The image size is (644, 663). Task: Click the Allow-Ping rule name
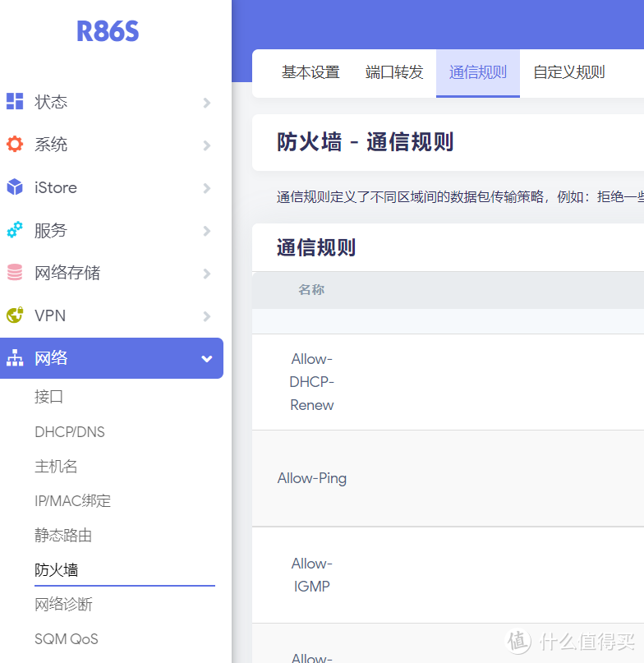[x=311, y=478]
